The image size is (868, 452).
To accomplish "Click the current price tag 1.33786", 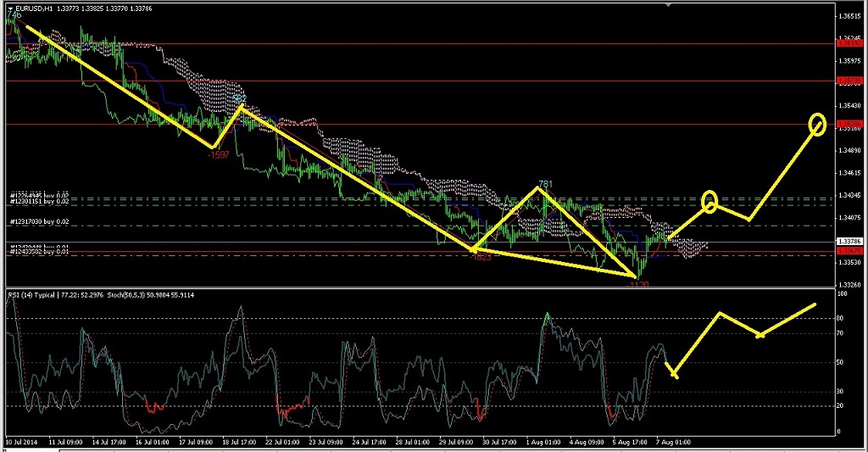I will [849, 242].
